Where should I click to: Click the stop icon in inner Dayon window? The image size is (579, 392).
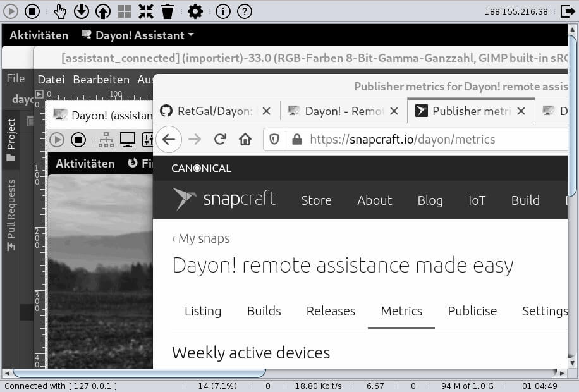78,140
